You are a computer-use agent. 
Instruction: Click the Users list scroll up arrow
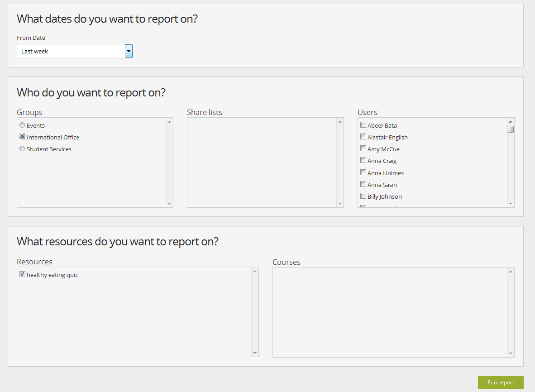511,122
